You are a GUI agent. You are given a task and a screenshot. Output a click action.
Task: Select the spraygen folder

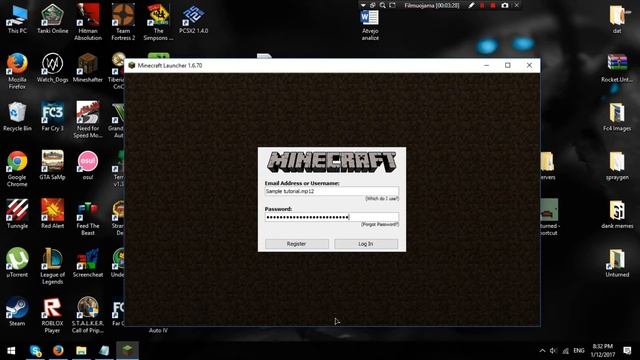tap(617, 165)
